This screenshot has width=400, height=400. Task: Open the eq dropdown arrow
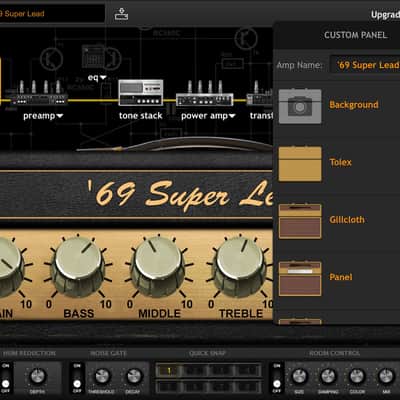pyautogui.click(x=103, y=78)
